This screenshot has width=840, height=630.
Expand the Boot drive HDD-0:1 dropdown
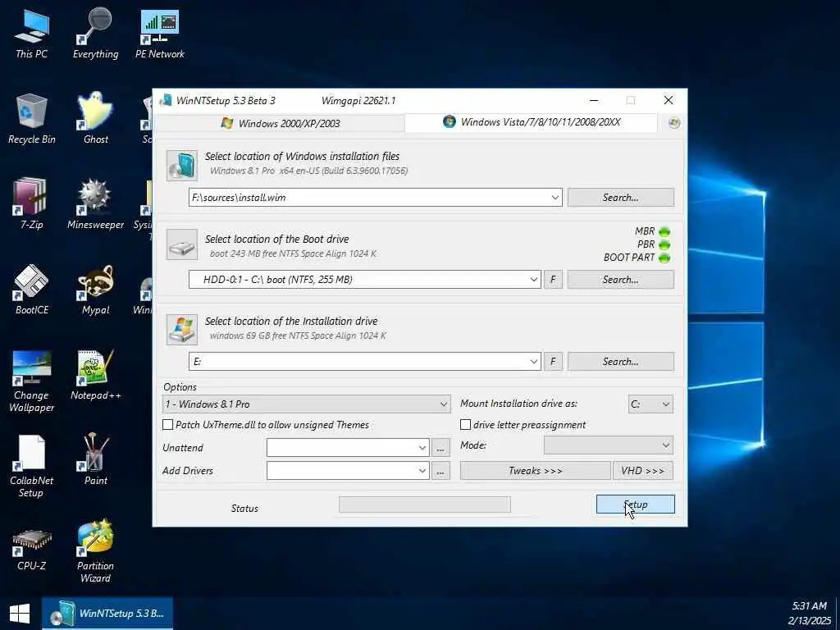[x=533, y=280]
